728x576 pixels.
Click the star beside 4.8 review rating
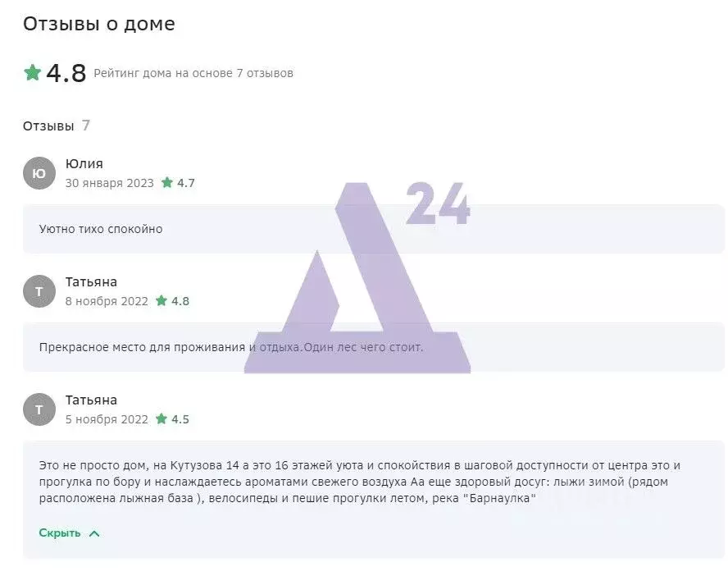tap(162, 300)
